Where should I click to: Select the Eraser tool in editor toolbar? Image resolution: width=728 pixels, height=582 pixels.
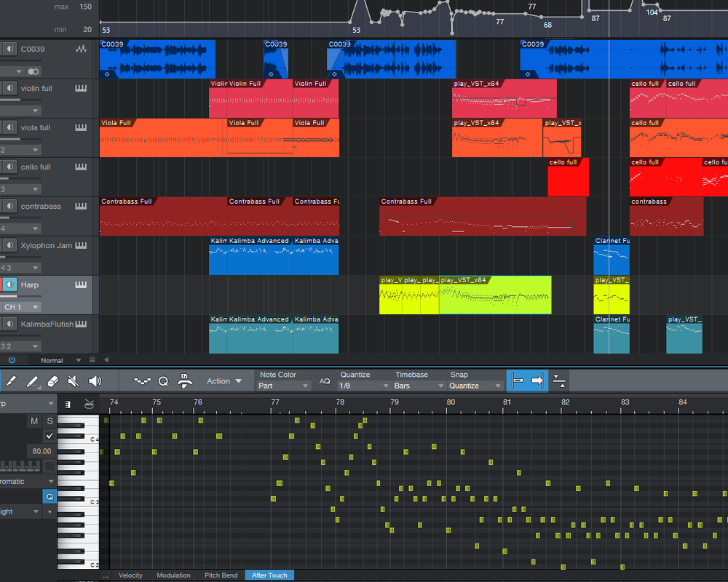(x=52, y=380)
